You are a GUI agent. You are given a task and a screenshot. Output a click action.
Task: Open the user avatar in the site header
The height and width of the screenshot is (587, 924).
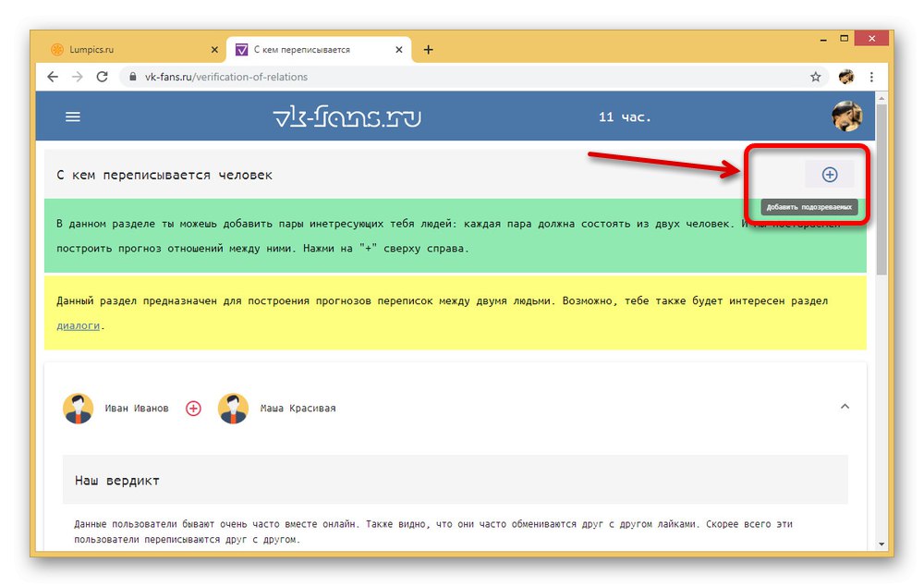[x=846, y=116]
